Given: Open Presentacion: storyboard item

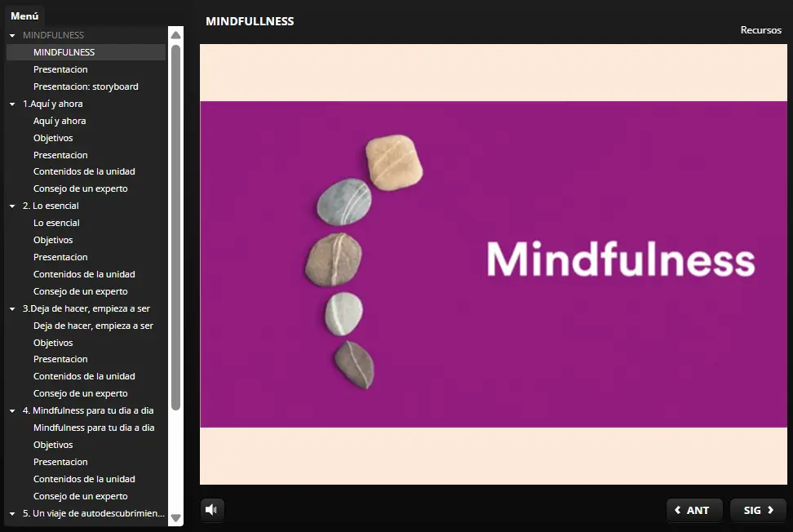Looking at the screenshot, I should pyautogui.click(x=86, y=86).
